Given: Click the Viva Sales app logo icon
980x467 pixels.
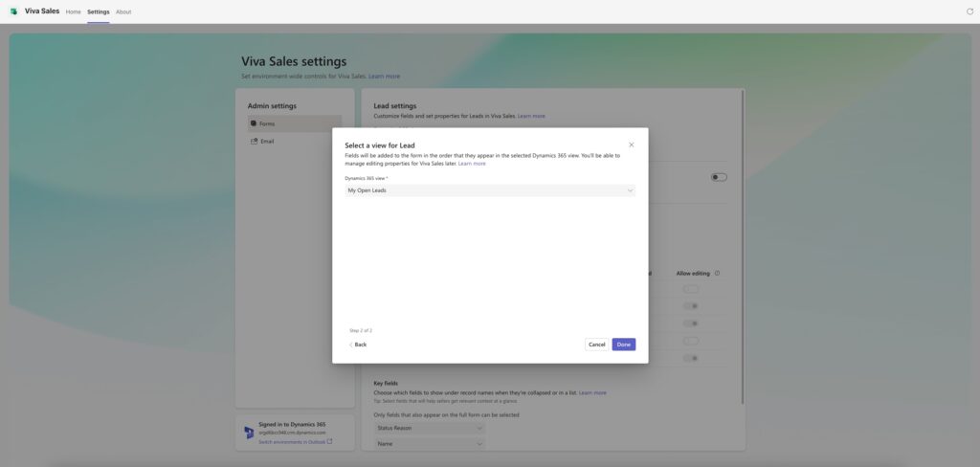Looking at the screenshot, I should [x=13, y=11].
